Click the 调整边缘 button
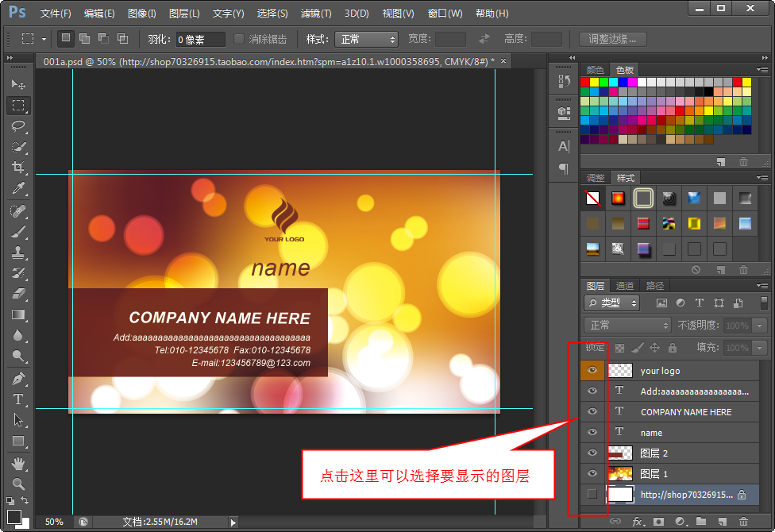The height and width of the screenshot is (532, 775). point(612,39)
